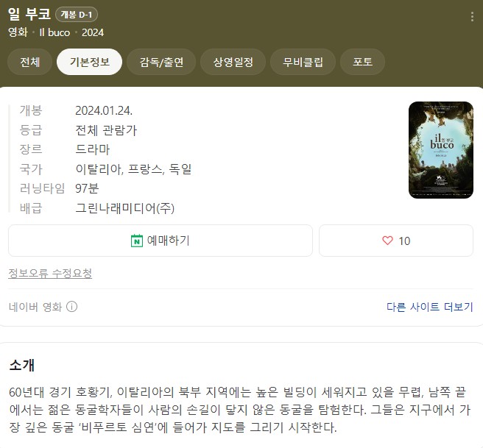Open the three-dot more options menu
Image resolution: width=483 pixels, height=448 pixels.
point(472,17)
